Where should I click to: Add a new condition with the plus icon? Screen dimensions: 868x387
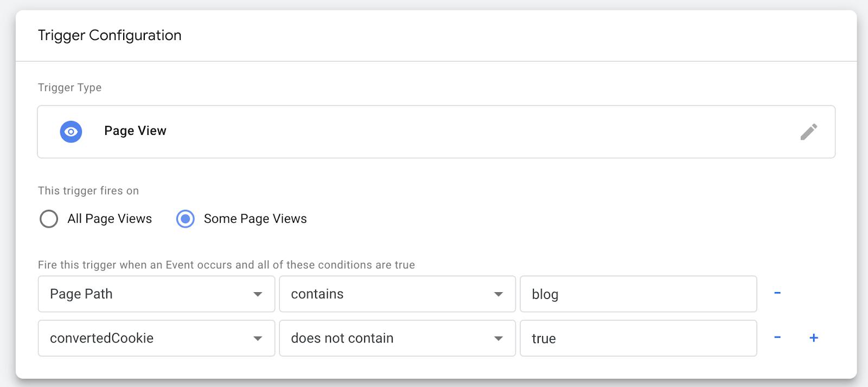click(813, 338)
